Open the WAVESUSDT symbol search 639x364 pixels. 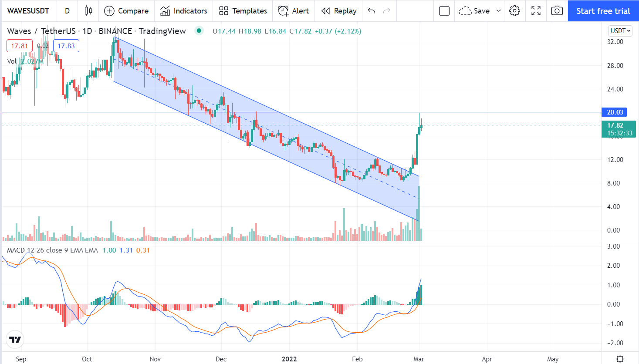(x=28, y=11)
